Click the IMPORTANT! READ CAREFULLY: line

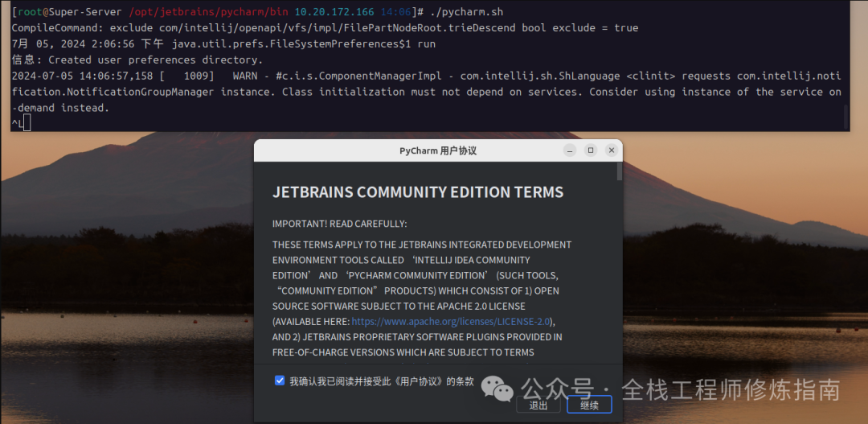[x=339, y=224]
